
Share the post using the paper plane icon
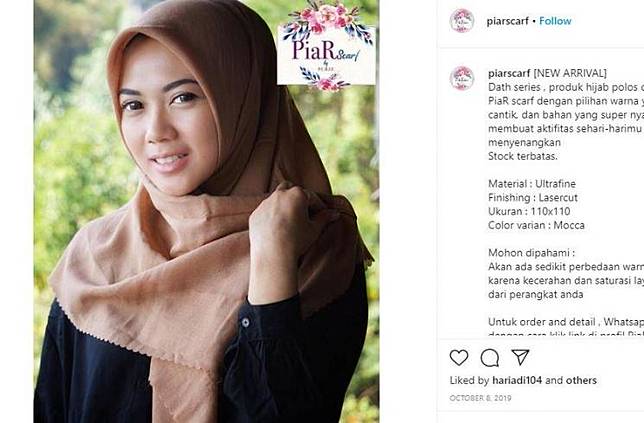coord(520,357)
